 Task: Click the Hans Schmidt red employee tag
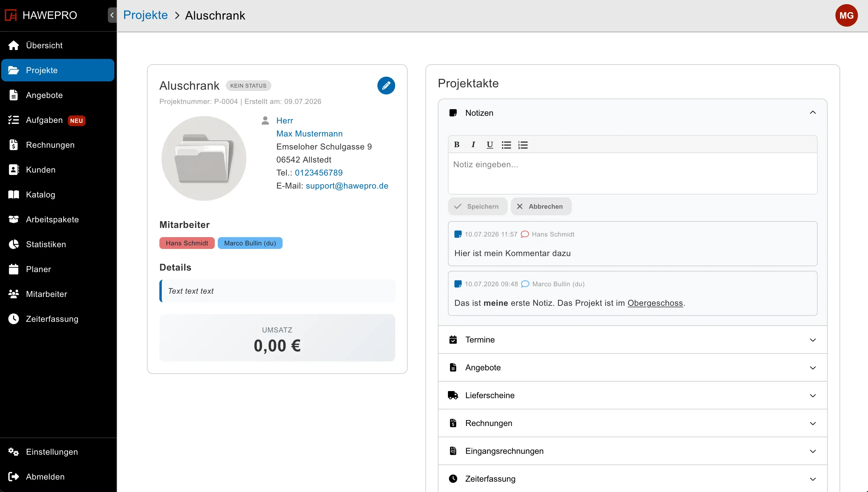187,243
